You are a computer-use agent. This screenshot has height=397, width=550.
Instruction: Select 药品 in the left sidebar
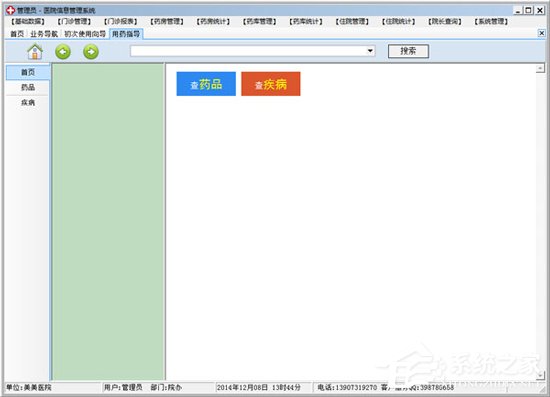[28, 87]
